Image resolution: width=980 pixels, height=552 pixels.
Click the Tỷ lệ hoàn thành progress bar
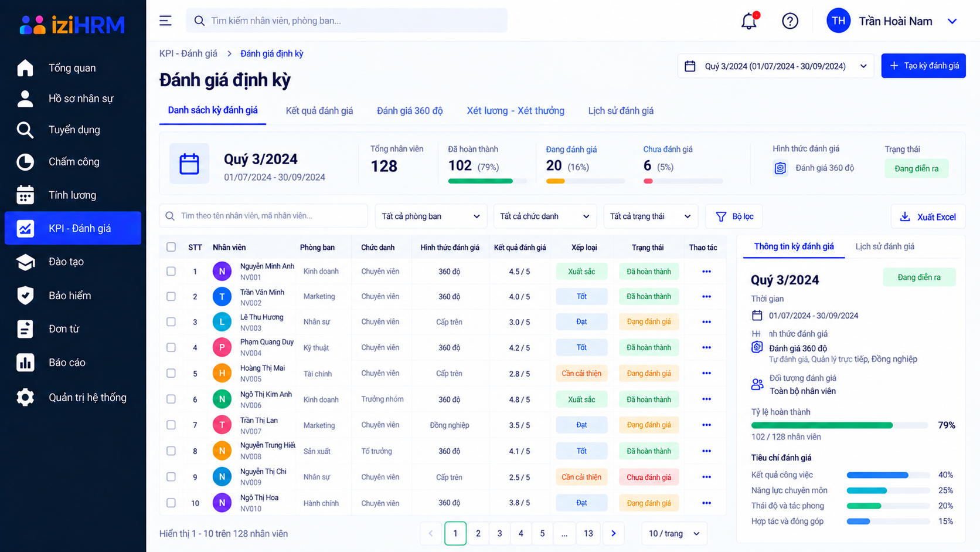point(839,425)
